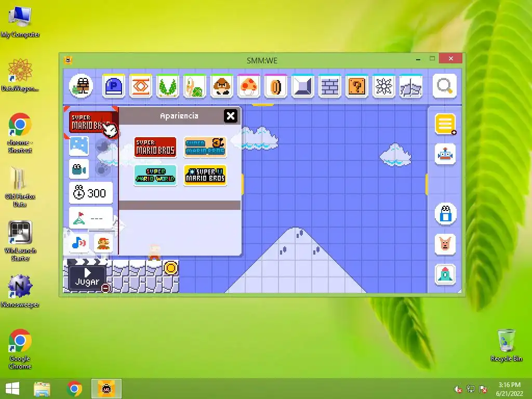Select the Koopa Troopa enemy
Screen dimensions: 532x399
[195, 86]
